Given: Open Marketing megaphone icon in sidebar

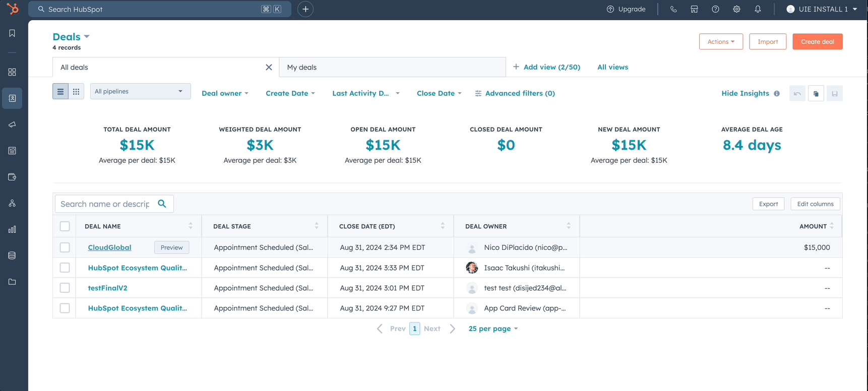Looking at the screenshot, I should pyautogui.click(x=12, y=124).
